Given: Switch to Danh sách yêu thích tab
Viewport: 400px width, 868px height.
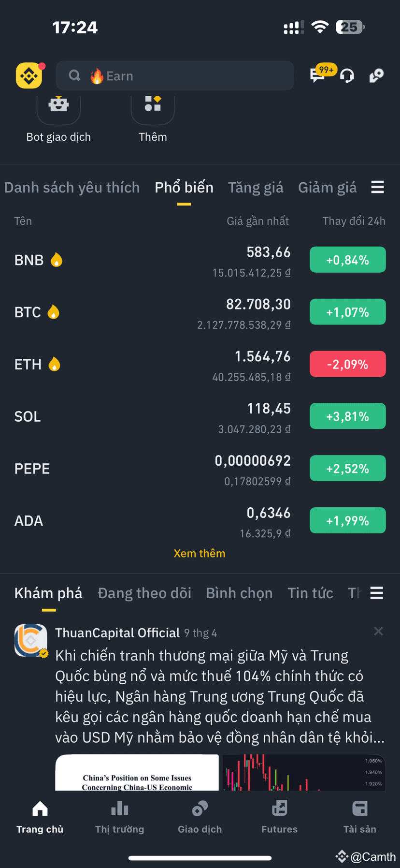Looking at the screenshot, I should [x=72, y=188].
